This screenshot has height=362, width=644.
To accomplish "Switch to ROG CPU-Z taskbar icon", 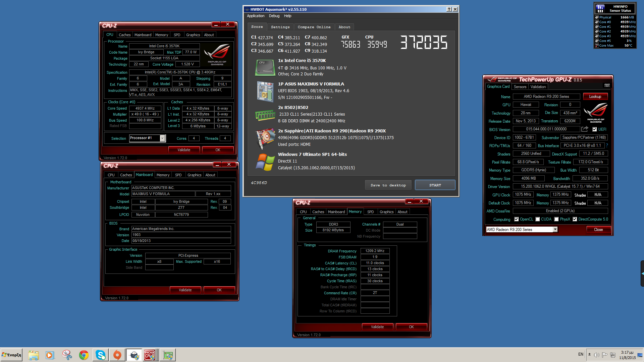I will pos(150,355).
